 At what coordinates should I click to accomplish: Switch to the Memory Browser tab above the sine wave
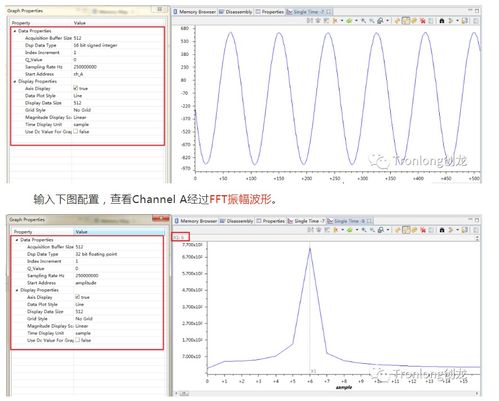tap(194, 12)
